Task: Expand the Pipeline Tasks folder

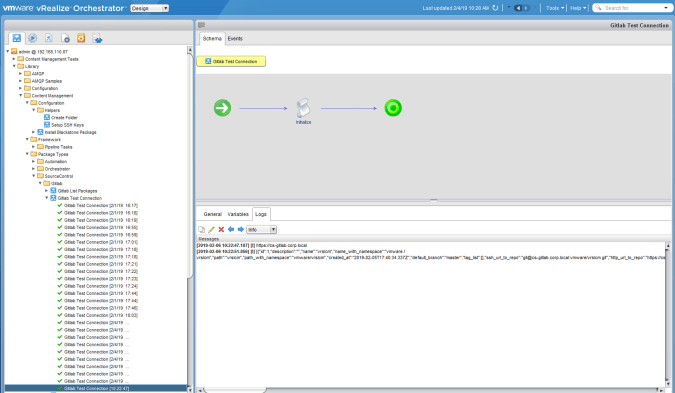Action: point(34,146)
